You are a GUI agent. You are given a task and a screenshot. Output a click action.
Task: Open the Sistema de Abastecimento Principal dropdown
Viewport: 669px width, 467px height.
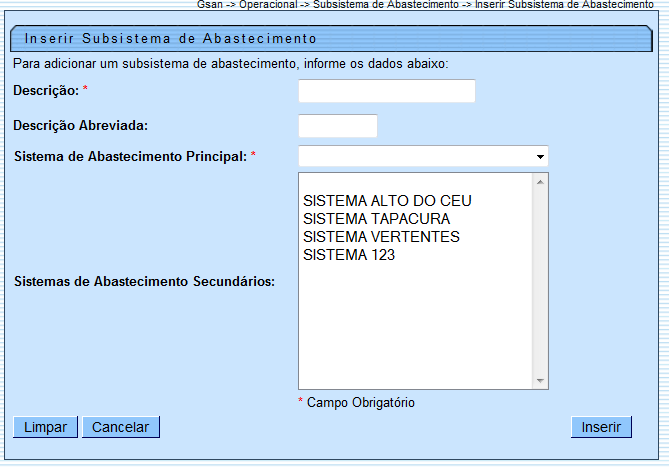423,157
